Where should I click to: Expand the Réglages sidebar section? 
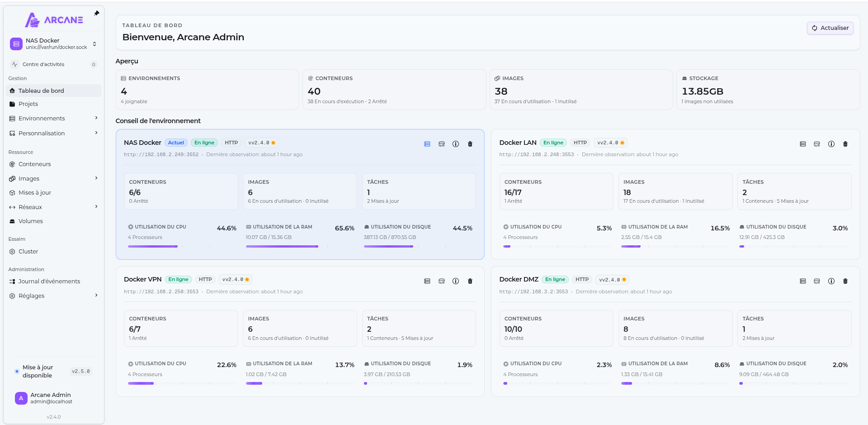54,296
